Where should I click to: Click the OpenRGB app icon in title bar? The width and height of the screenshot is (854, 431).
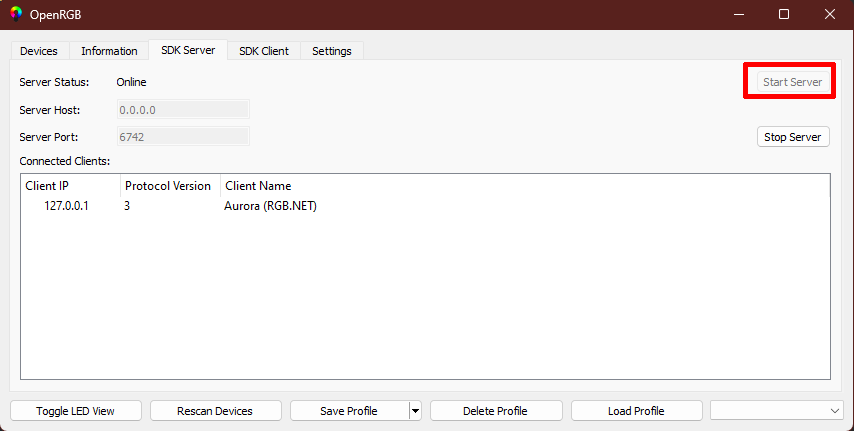pos(16,14)
